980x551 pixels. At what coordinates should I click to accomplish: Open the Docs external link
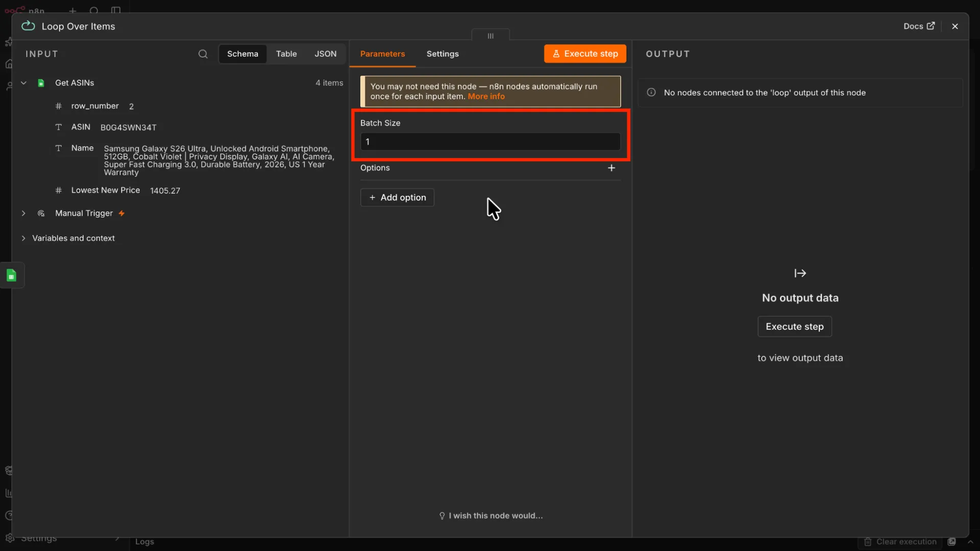pyautogui.click(x=919, y=26)
